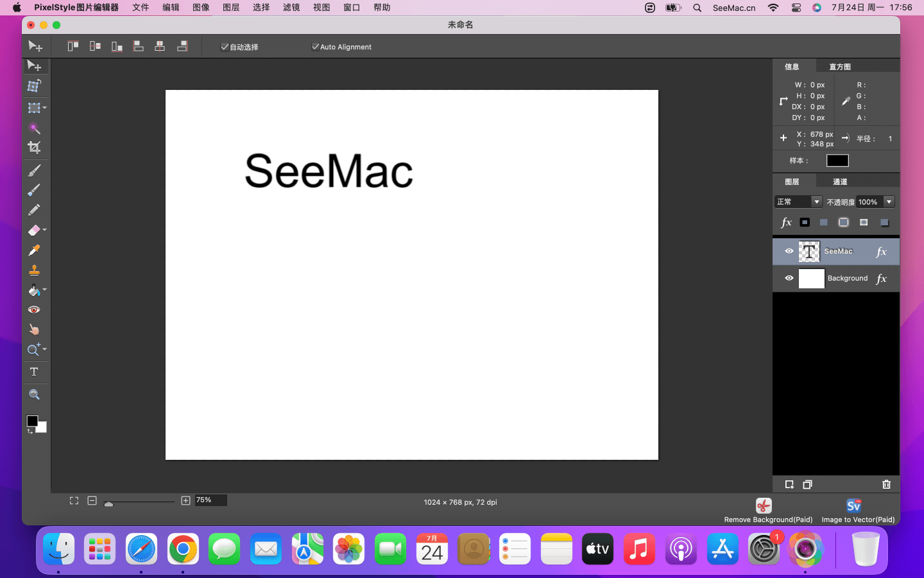The width and height of the screenshot is (924, 578).
Task: Switch to the 直方图 tab
Action: click(840, 67)
